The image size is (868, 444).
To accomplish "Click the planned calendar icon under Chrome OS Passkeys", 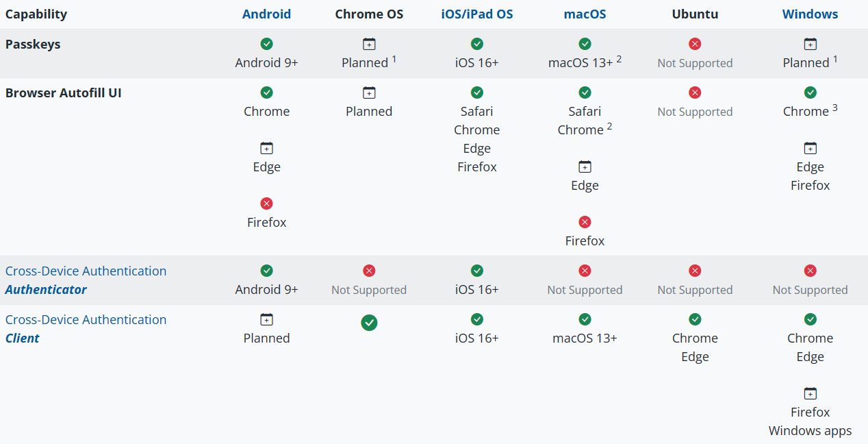I will [x=369, y=44].
